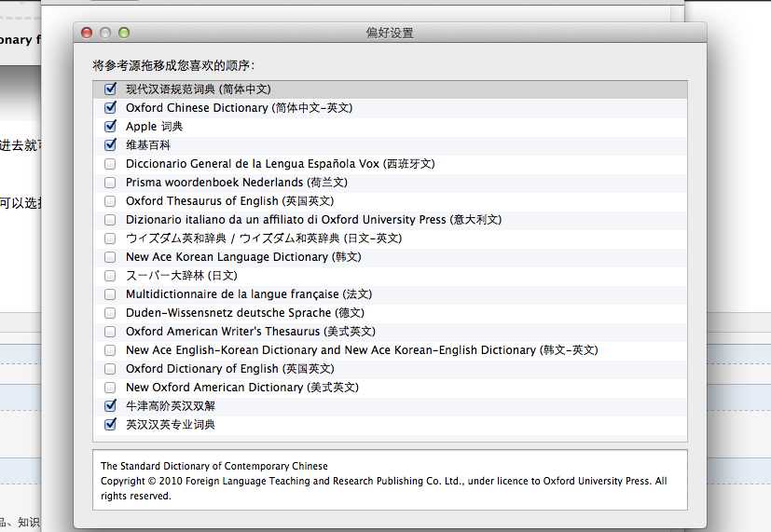Enable Oxford Dictionary of English checkbox
Screen dimensions: 771x532
(110, 369)
